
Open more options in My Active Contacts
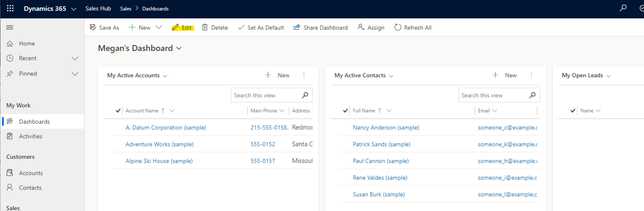point(531,75)
